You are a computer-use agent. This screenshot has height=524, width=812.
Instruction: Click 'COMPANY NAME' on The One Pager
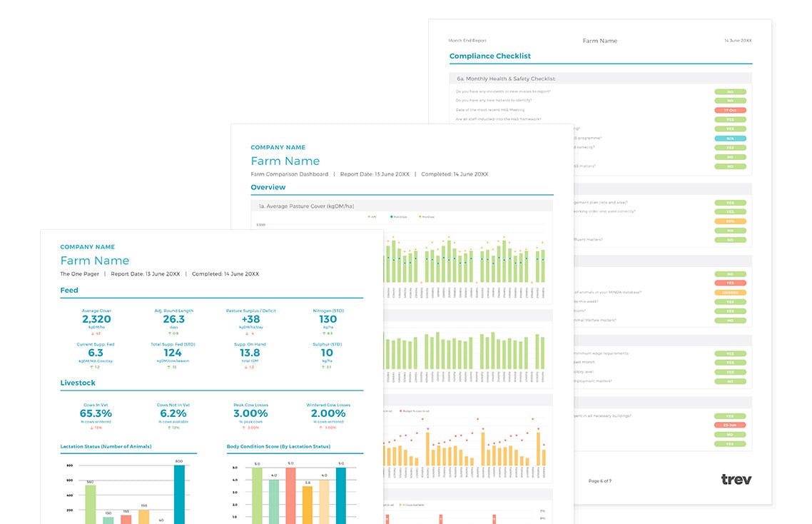pos(88,247)
